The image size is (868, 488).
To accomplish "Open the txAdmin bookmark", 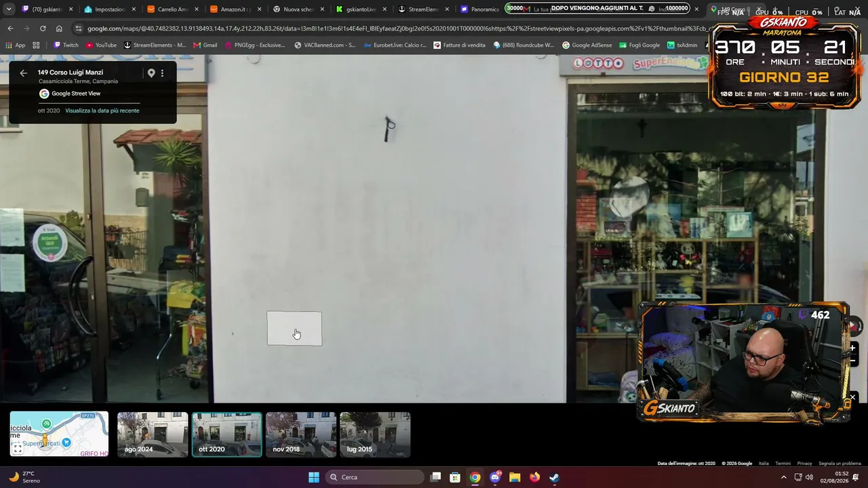I will click(x=682, y=45).
